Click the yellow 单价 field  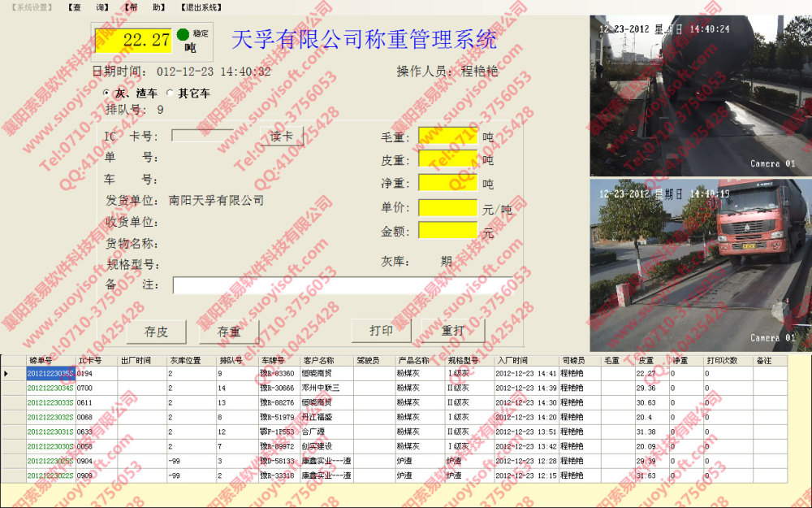[448, 208]
